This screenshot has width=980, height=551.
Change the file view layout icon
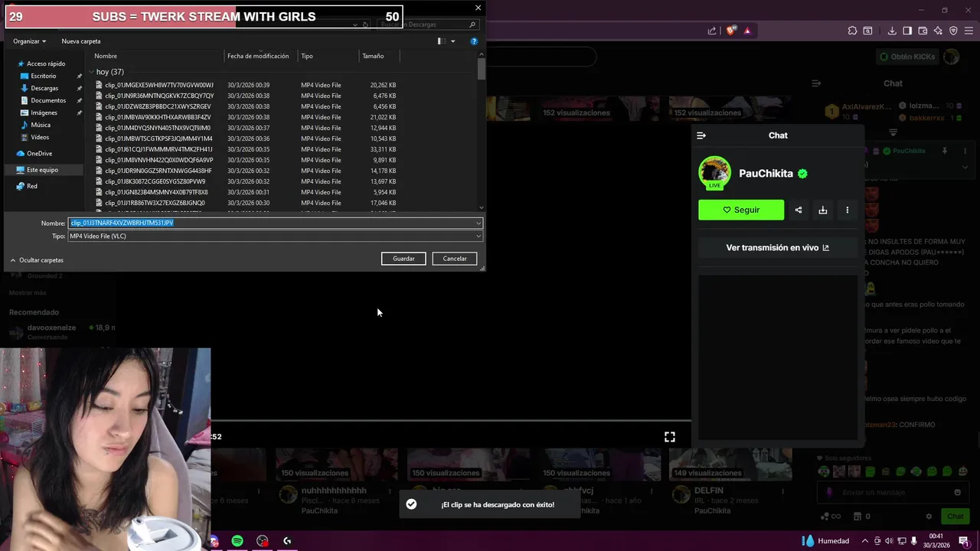coord(442,41)
